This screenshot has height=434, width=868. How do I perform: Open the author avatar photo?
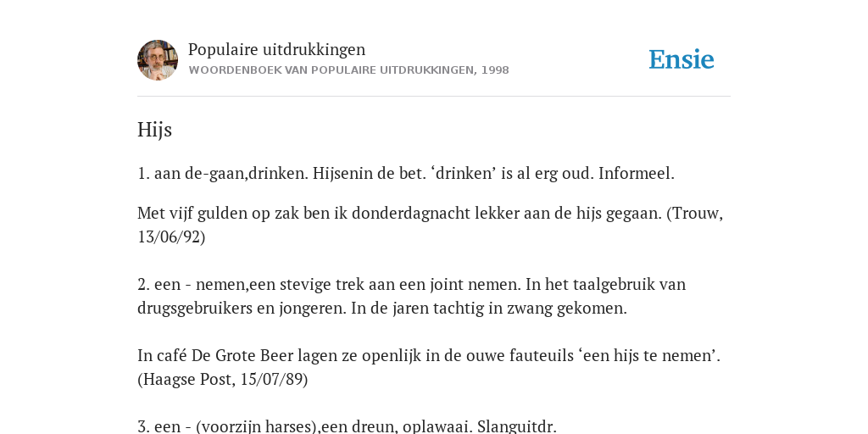point(158,60)
